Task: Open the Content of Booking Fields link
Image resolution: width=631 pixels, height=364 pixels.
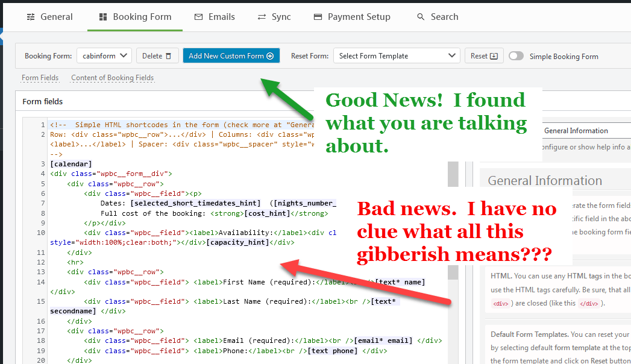Action: [112, 78]
